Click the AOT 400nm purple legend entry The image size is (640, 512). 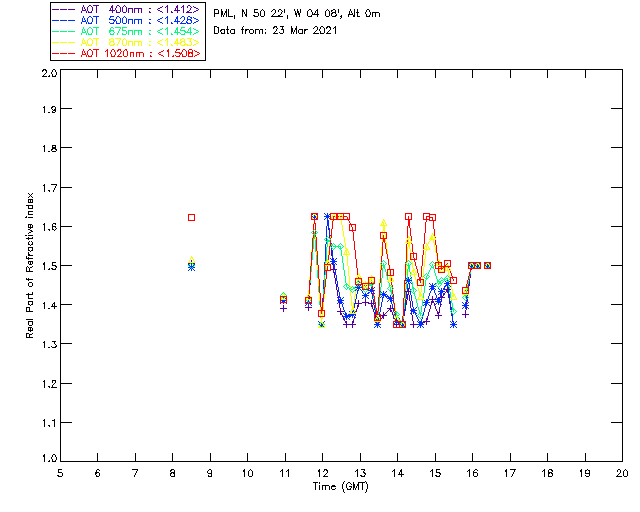[x=126, y=9]
